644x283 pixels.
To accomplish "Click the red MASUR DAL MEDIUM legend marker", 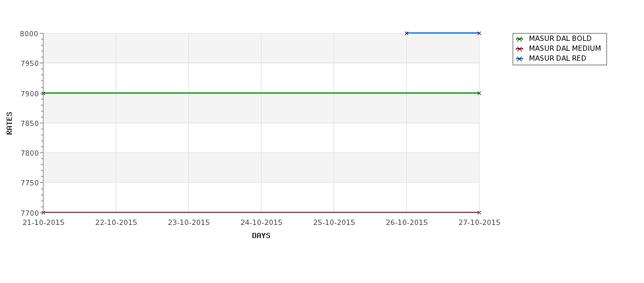I will click(520, 49).
